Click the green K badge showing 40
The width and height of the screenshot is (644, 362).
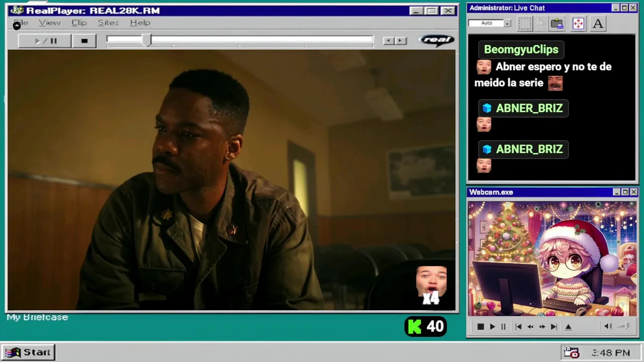[426, 327]
